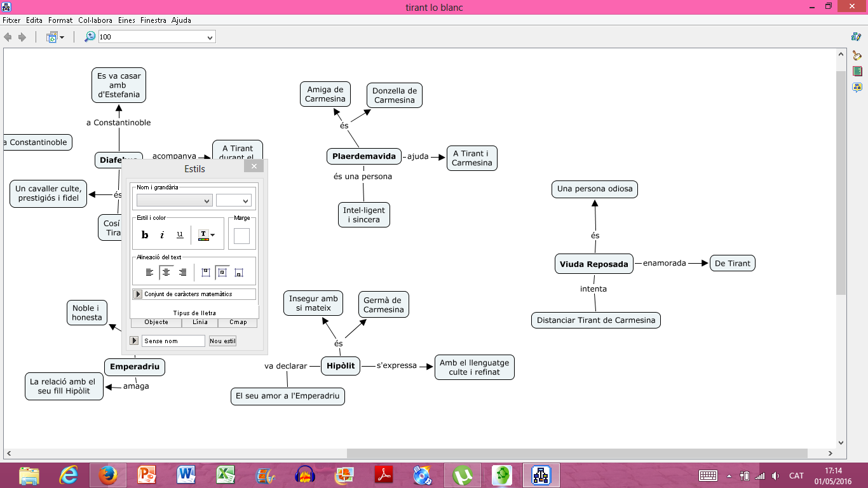Select the Tipus de lletra tab
The width and height of the screenshot is (868, 488).
(x=194, y=313)
